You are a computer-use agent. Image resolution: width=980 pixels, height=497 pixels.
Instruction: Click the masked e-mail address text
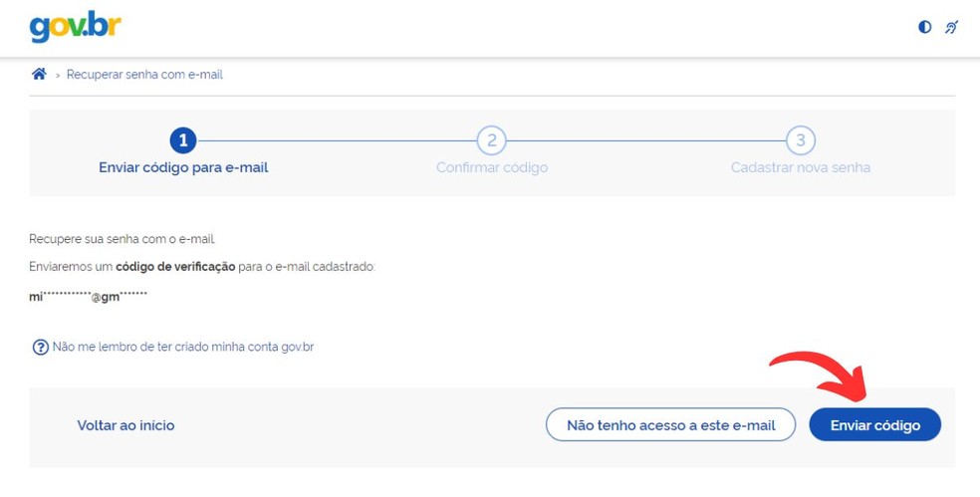click(88, 297)
